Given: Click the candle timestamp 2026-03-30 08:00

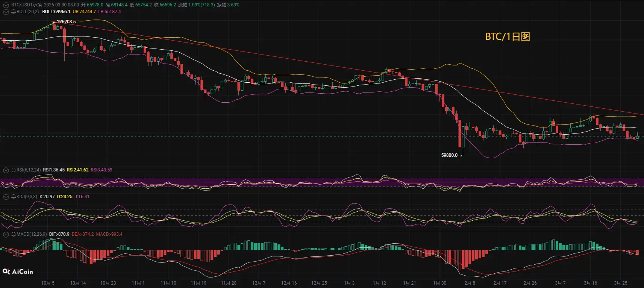Looking at the screenshot, I should [x=61, y=5].
